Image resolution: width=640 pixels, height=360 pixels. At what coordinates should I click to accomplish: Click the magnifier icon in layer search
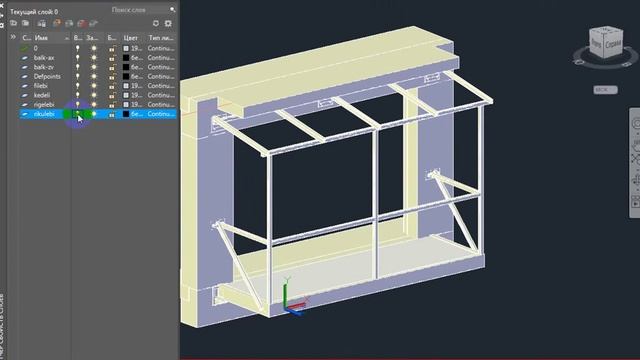click(173, 9)
